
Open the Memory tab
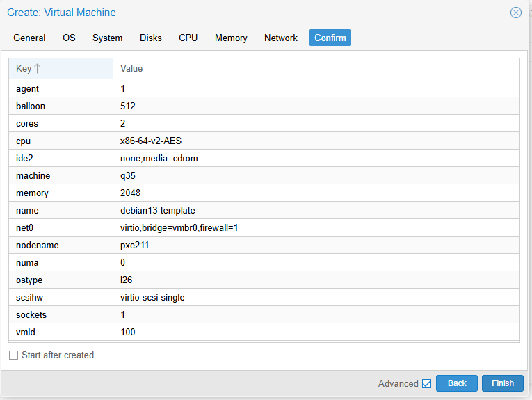click(x=231, y=38)
